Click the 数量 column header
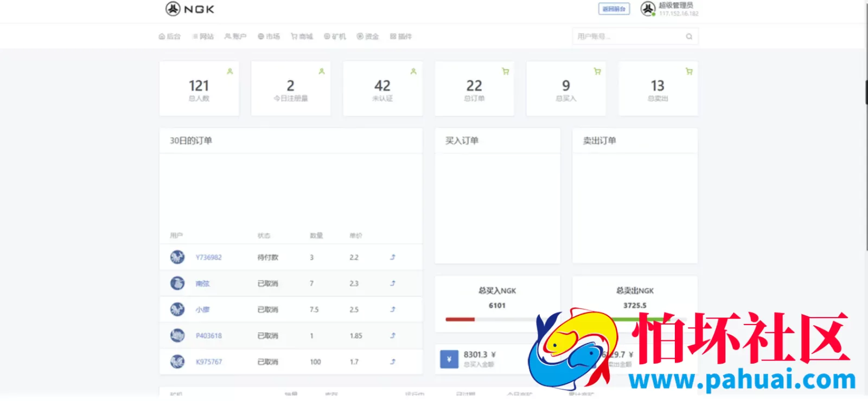Image resolution: width=868 pixels, height=401 pixels. 316,236
